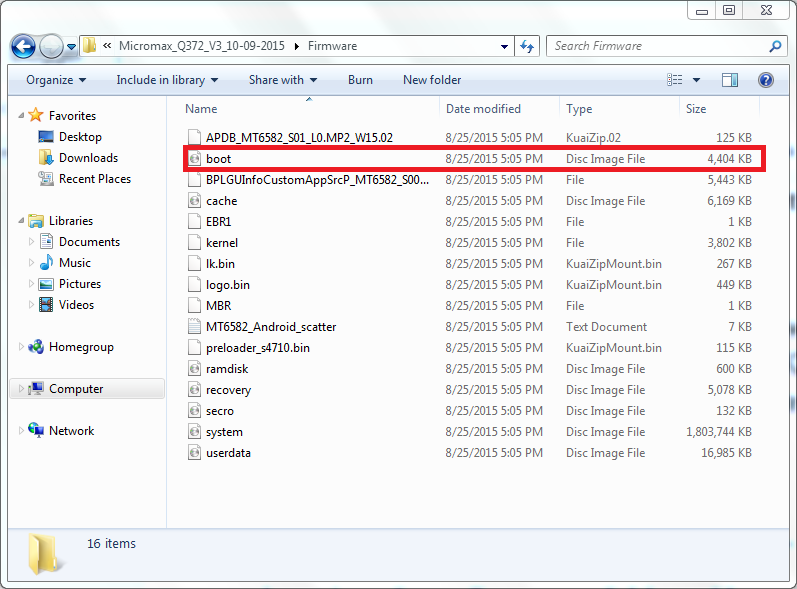Create a New folder
Viewport: 797px width, 589px height.
[x=432, y=80]
